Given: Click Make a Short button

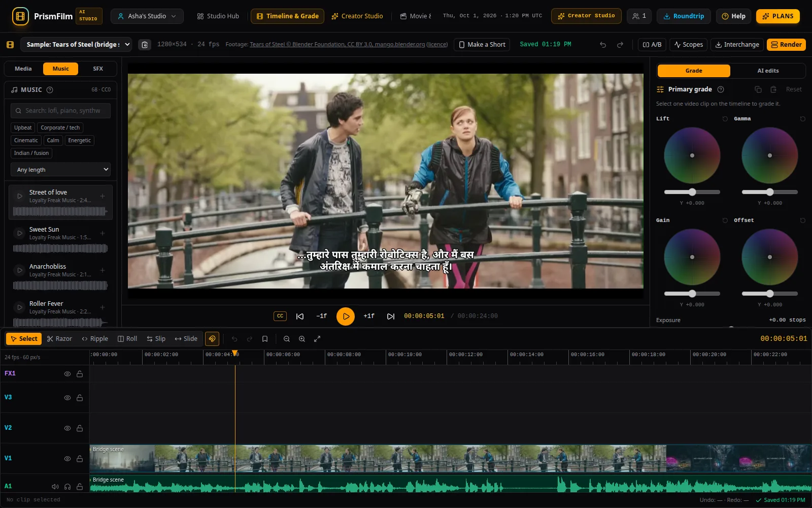Looking at the screenshot, I should click(482, 45).
